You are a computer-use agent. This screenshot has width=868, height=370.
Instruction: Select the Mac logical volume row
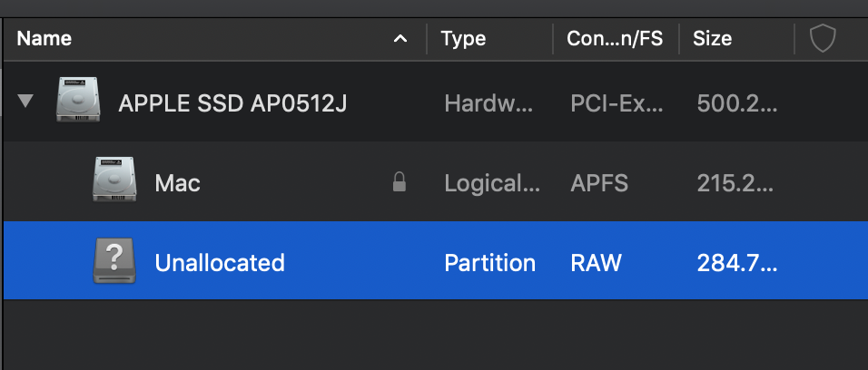pyautogui.click(x=178, y=183)
